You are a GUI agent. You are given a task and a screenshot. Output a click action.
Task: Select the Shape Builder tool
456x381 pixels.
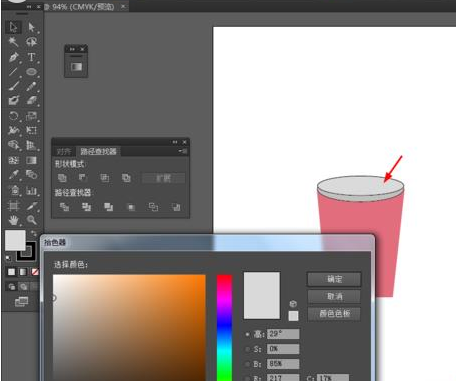pyautogui.click(x=13, y=145)
